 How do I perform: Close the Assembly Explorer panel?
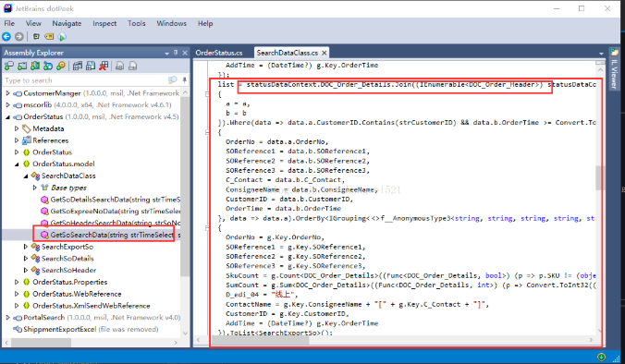[x=185, y=53]
